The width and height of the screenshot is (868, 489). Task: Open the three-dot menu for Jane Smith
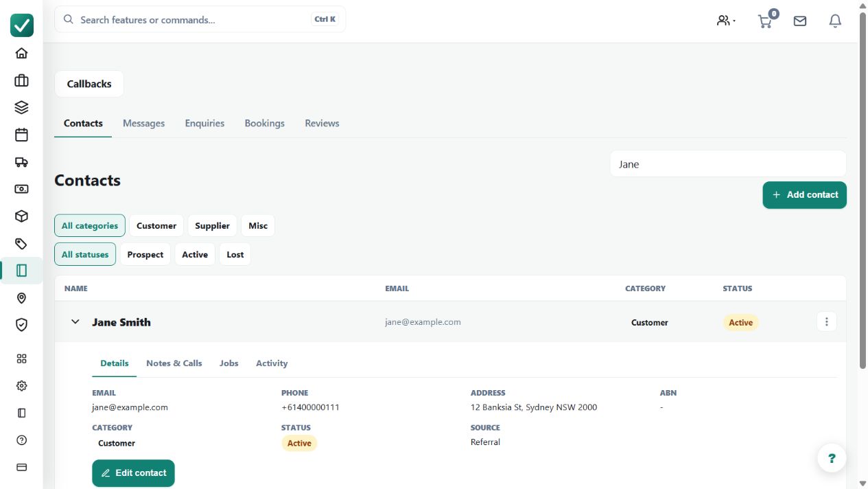coord(827,321)
